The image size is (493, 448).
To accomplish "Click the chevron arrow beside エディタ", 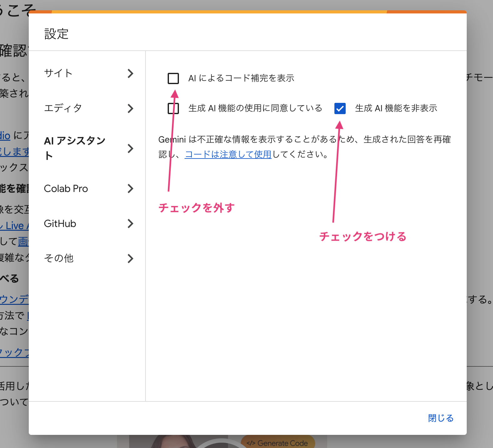I will pyautogui.click(x=130, y=108).
